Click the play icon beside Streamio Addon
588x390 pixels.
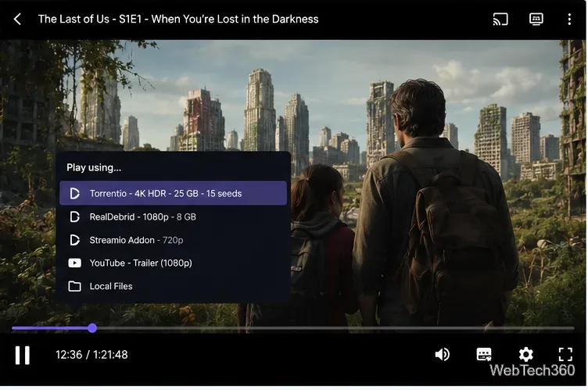pos(74,240)
